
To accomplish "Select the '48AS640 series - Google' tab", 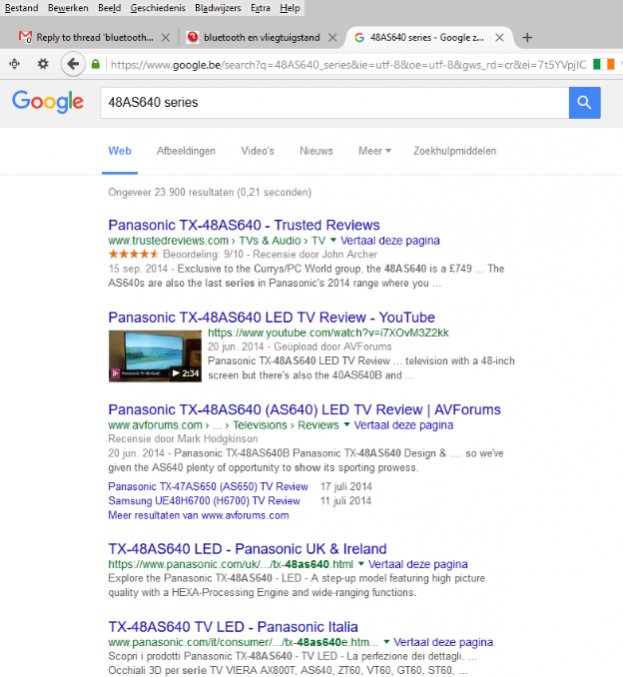I will point(425,38).
